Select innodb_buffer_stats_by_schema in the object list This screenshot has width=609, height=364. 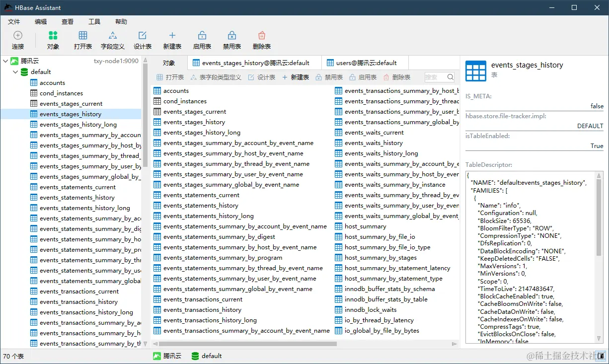click(389, 289)
